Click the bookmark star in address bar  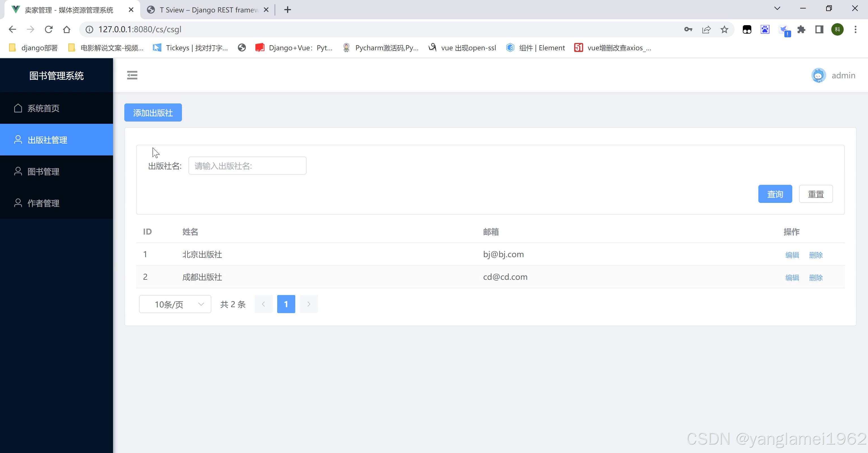click(724, 29)
